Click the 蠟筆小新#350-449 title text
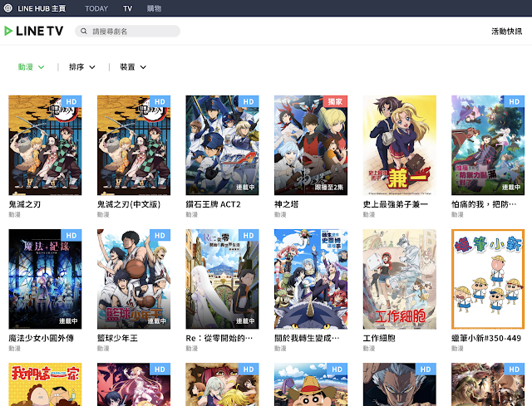532x406 pixels. [486, 338]
